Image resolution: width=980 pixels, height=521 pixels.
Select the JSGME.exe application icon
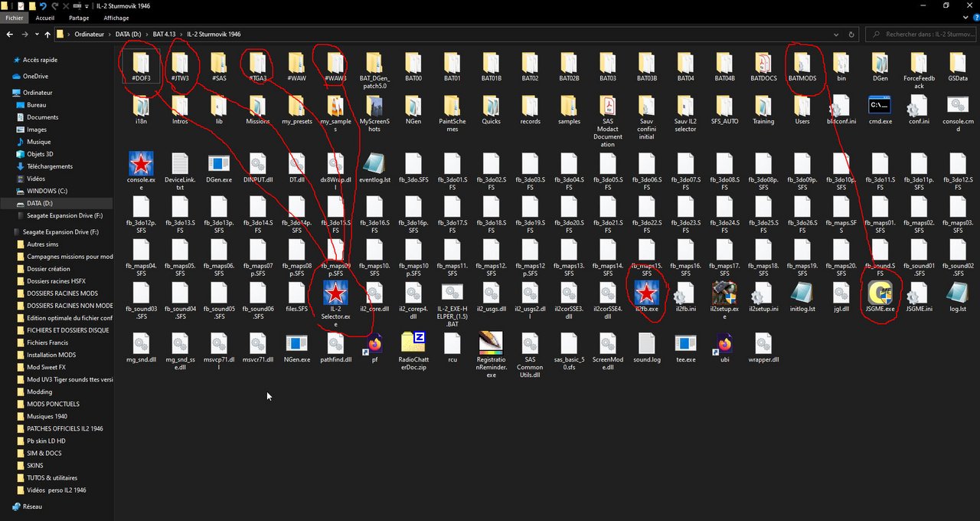click(879, 293)
